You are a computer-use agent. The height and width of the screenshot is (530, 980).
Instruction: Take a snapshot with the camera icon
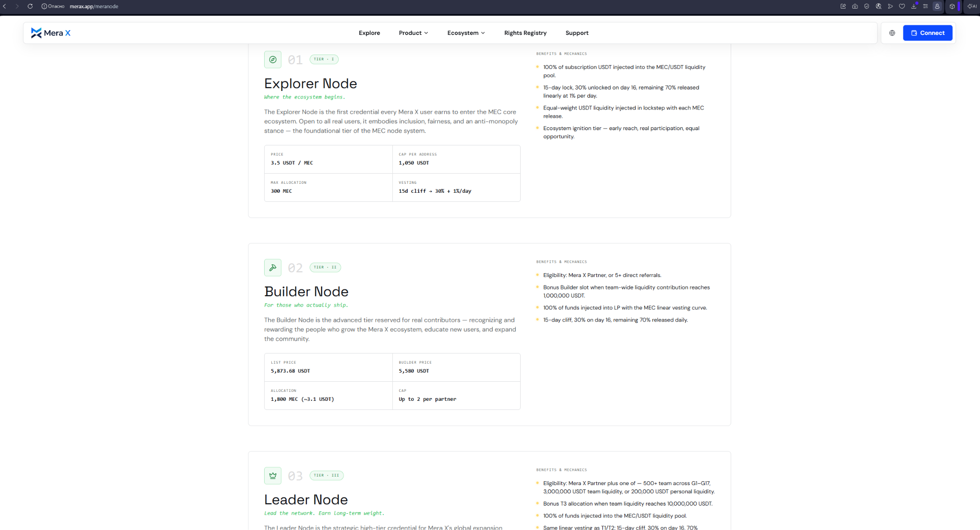[x=855, y=6]
